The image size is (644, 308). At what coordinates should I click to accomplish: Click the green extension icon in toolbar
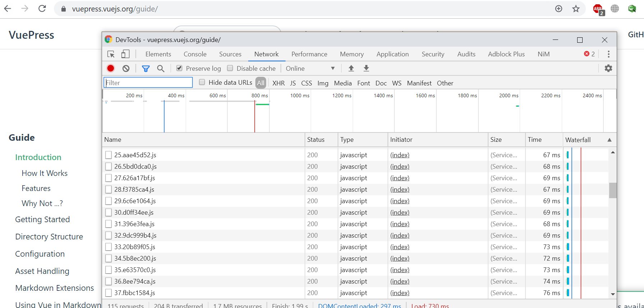click(x=632, y=9)
